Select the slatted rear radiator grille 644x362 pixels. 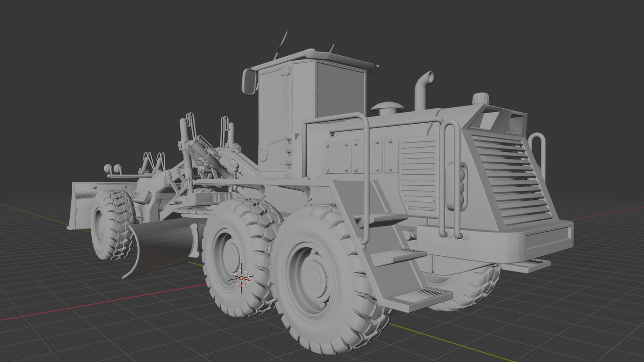pyautogui.click(x=512, y=179)
